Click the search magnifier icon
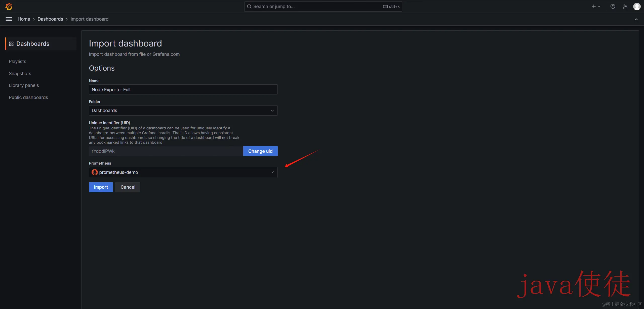644x309 pixels. click(249, 7)
